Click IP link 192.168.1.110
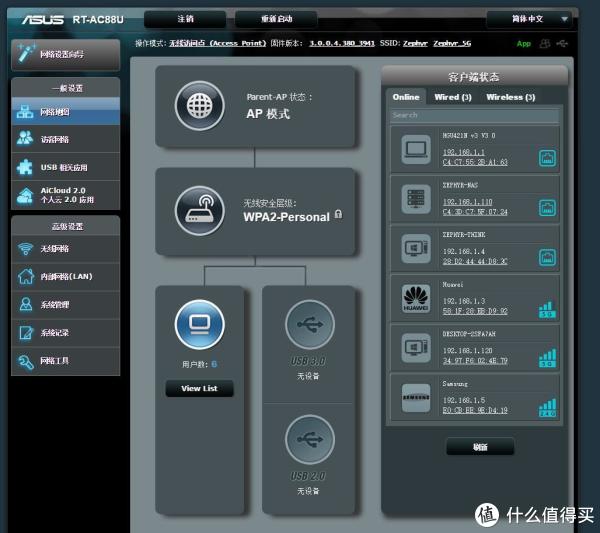 pos(467,202)
